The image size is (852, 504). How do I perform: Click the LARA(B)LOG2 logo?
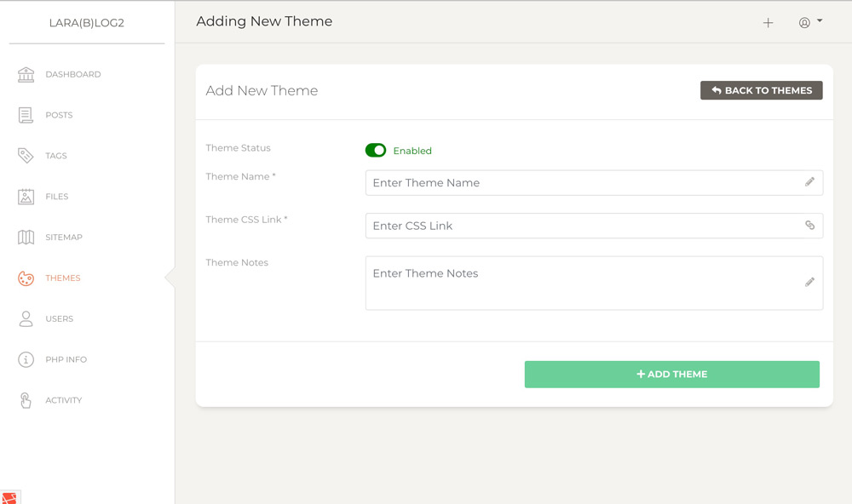(x=89, y=22)
